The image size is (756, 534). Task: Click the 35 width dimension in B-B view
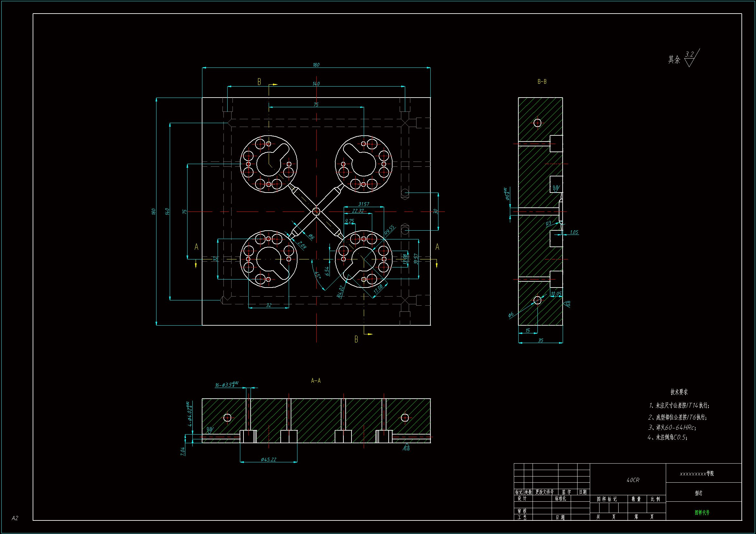(x=540, y=340)
